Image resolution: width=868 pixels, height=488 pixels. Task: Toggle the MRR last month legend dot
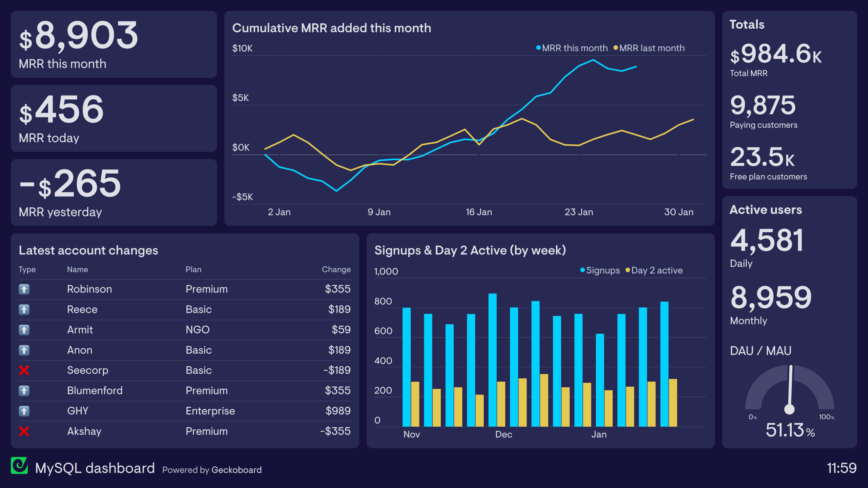[x=616, y=48]
